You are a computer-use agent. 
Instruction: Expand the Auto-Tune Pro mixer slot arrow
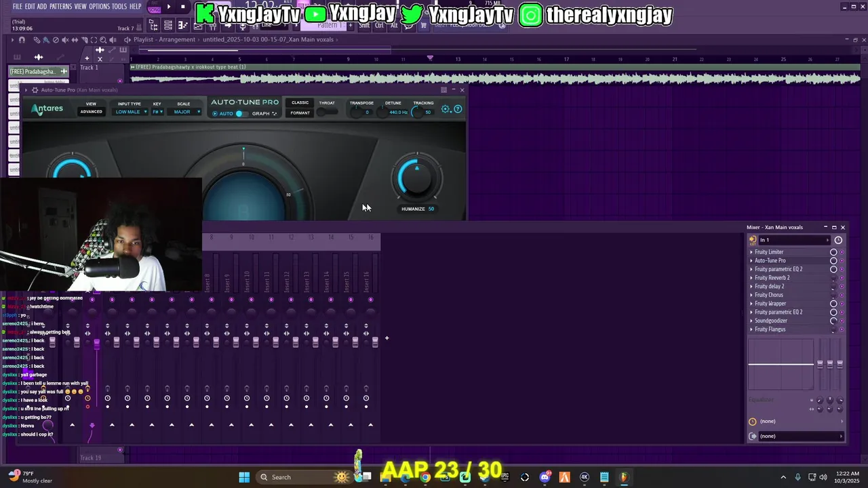751,260
